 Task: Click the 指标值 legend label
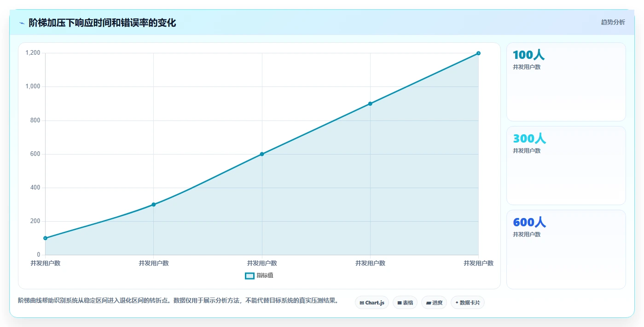coord(265,275)
